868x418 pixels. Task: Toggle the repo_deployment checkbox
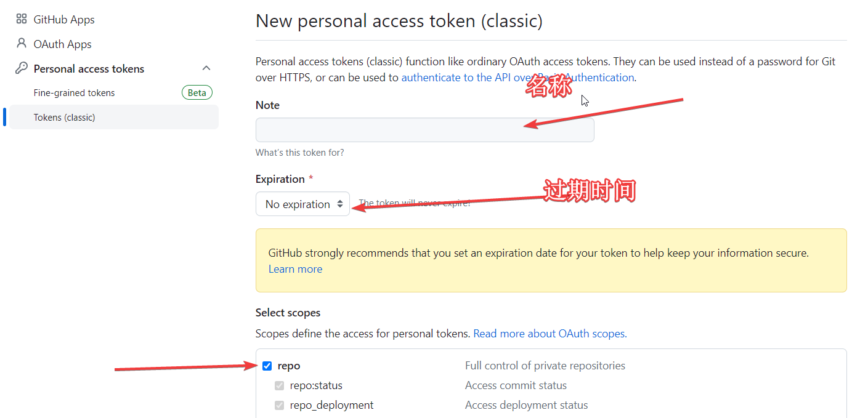click(x=279, y=405)
